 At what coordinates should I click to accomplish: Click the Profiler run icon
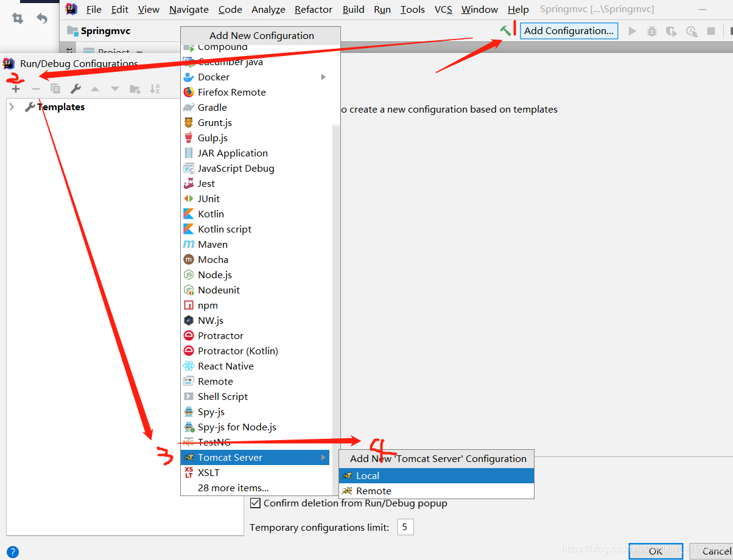click(691, 31)
